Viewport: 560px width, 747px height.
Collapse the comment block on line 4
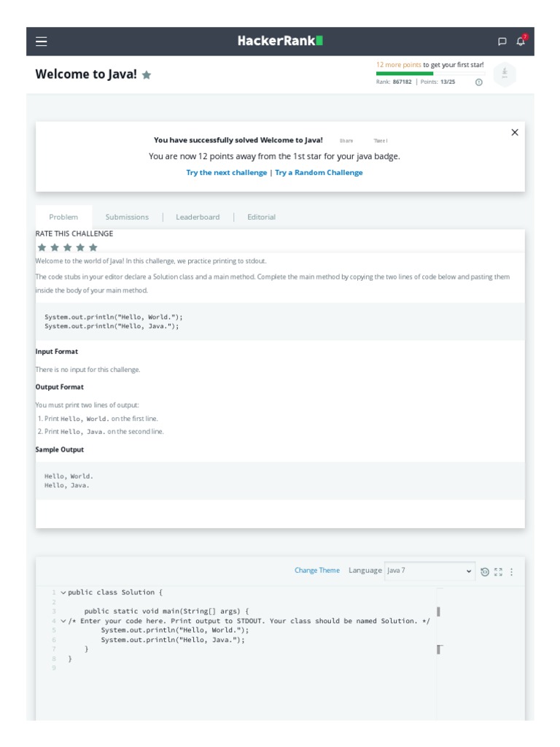pos(63,621)
